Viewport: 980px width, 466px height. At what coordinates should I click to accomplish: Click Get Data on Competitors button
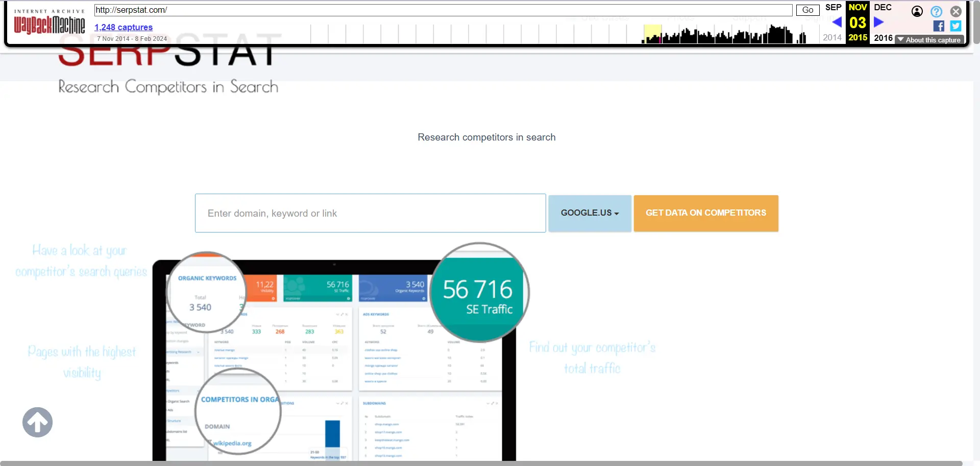[706, 213]
